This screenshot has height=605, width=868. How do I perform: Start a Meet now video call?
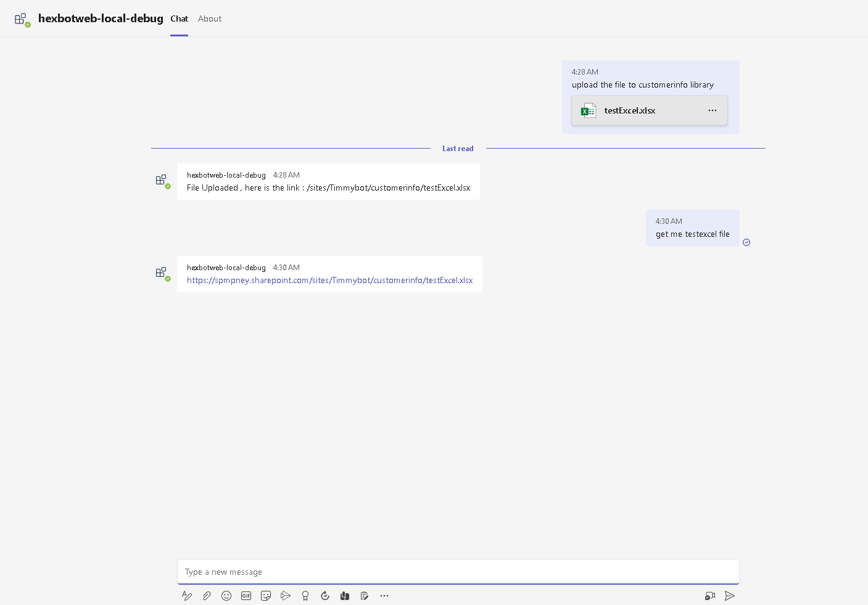coord(709,596)
